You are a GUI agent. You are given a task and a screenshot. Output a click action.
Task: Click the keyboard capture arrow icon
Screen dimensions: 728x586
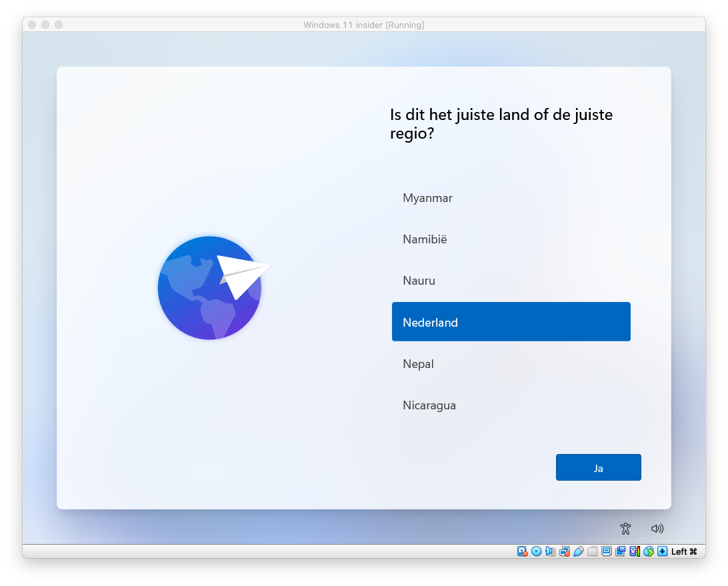[x=662, y=551]
